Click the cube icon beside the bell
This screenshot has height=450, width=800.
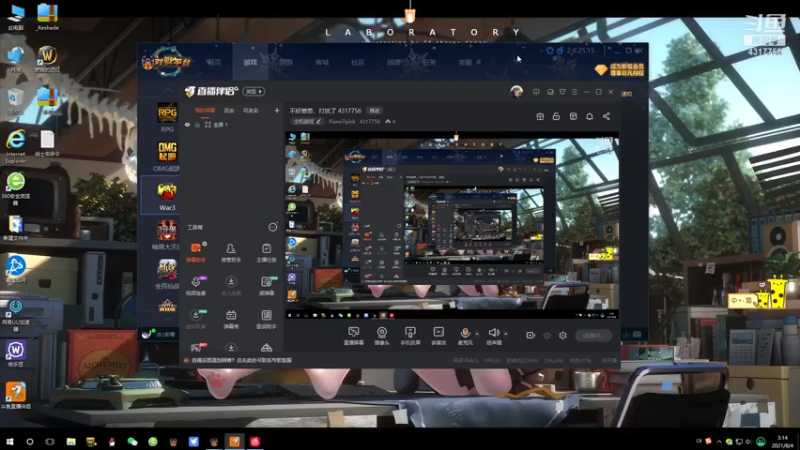[x=573, y=116]
